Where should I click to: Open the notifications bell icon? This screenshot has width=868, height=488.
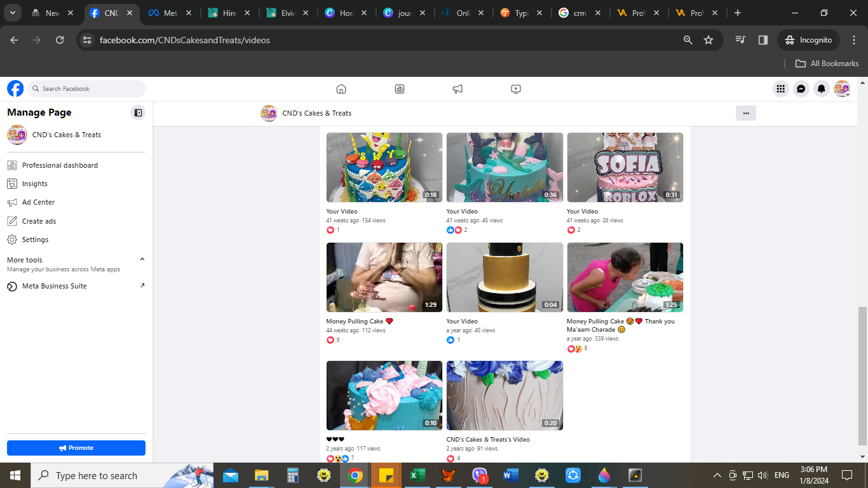click(x=822, y=89)
